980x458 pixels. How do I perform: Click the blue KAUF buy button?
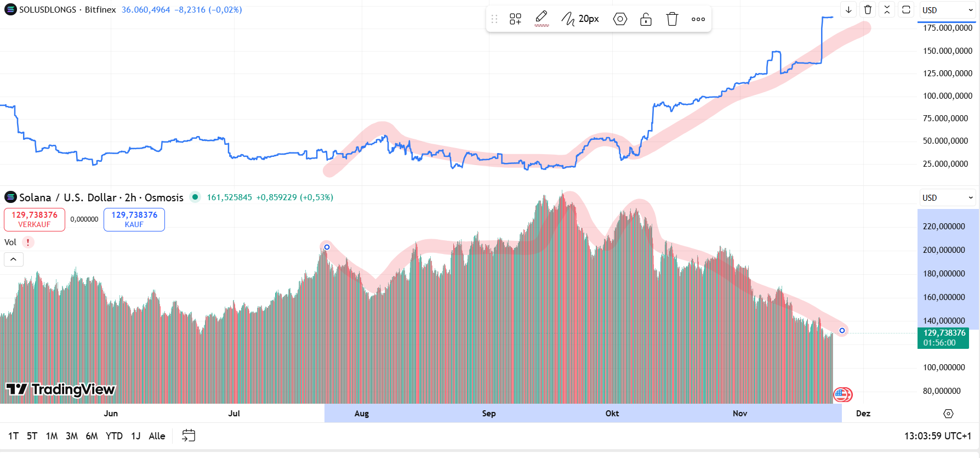click(x=134, y=219)
